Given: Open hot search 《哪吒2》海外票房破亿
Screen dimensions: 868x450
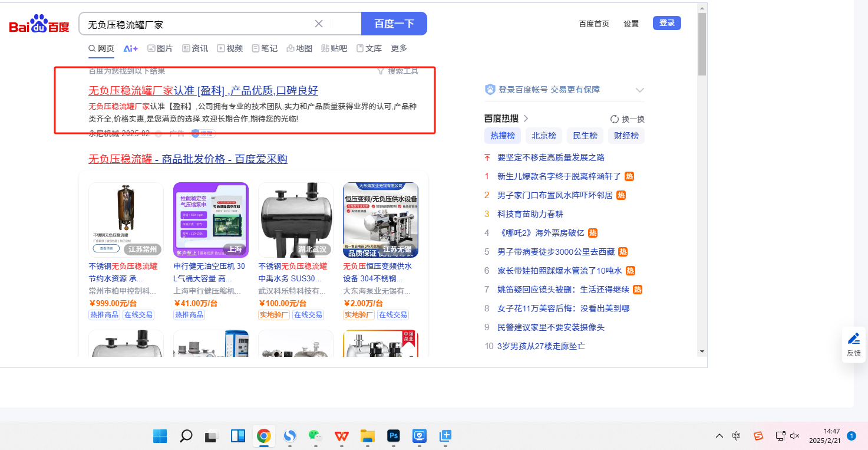Looking at the screenshot, I should 542,233.
